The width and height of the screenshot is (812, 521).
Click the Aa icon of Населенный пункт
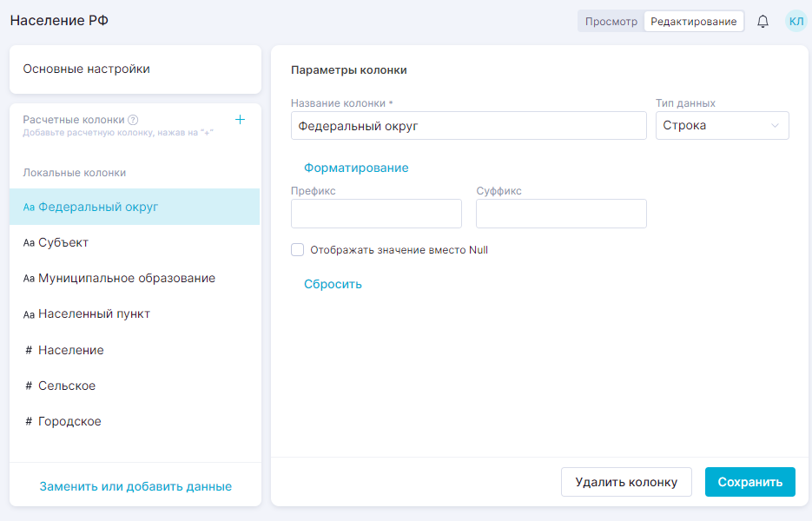click(29, 314)
